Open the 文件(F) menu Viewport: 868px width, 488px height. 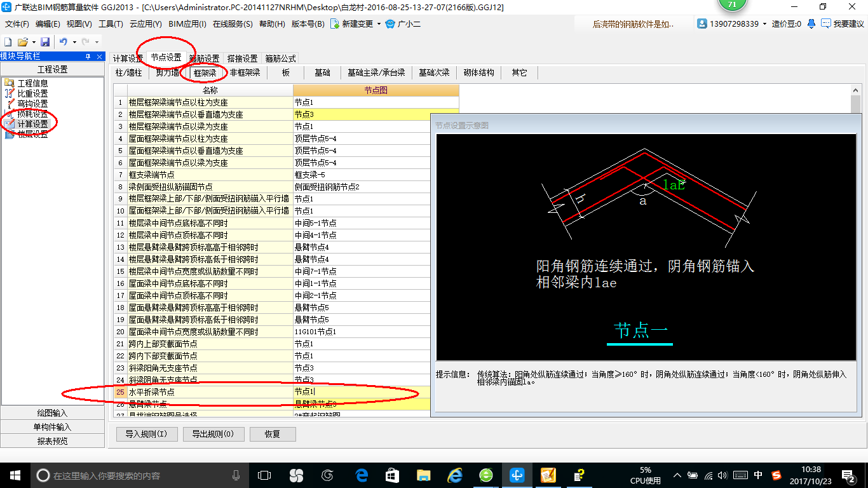pos(17,24)
